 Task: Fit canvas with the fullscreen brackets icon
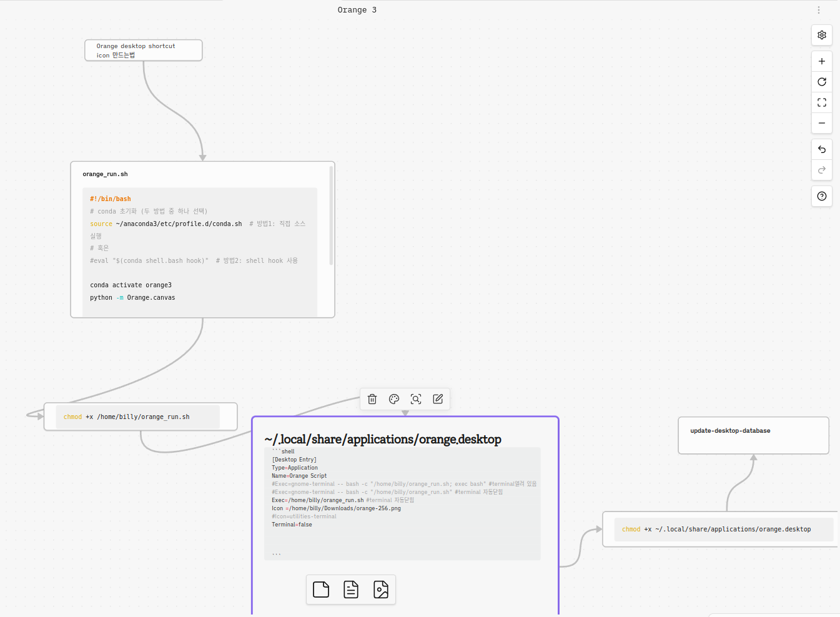822,102
